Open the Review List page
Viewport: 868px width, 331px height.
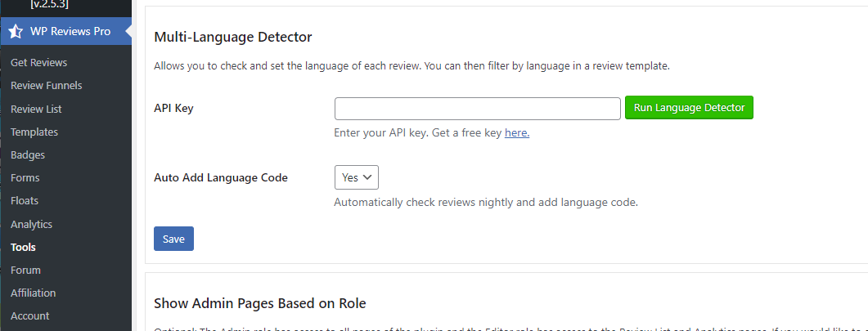pos(36,109)
